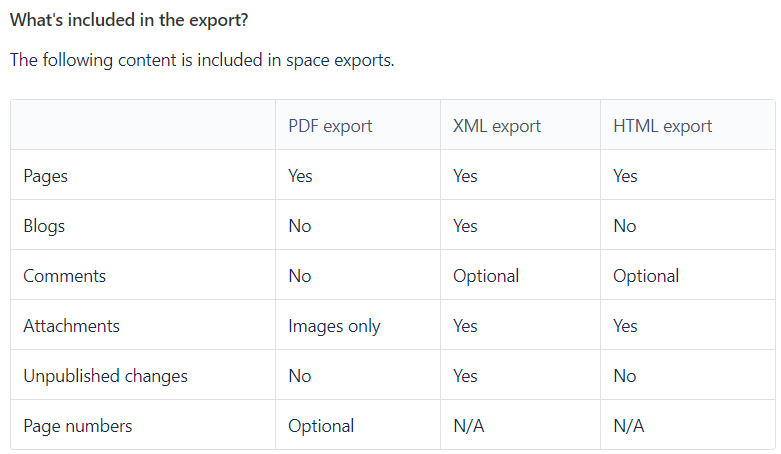The image size is (781, 454).
Task: Click the "What's included in the export?" heading
Action: [x=129, y=19]
